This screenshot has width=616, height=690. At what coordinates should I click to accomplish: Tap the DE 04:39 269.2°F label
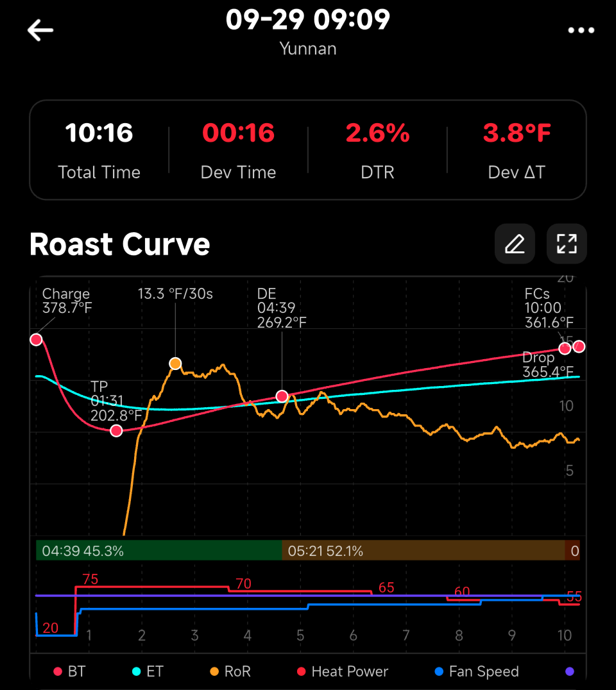282,308
